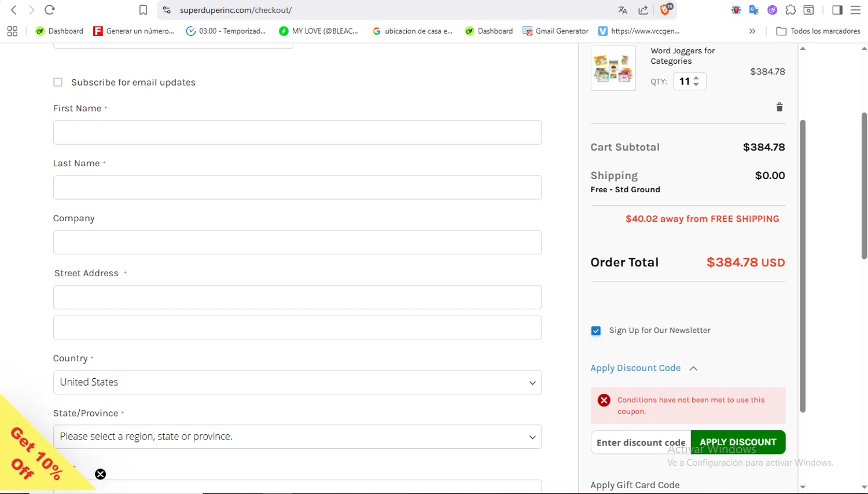Viewport: 868px width, 494px height.
Task: Open the State/Province region dropdown
Action: (x=297, y=437)
